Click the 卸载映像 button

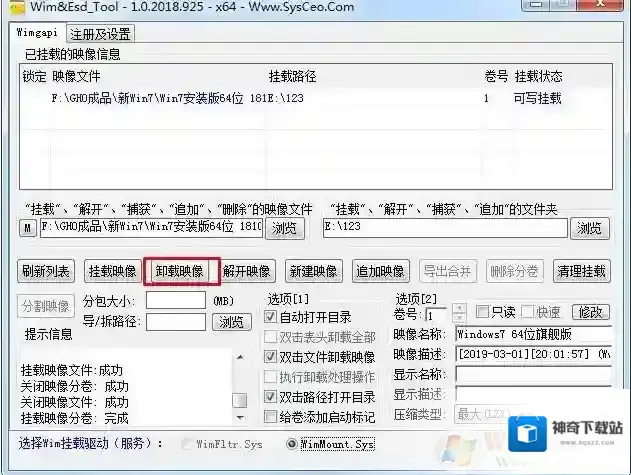180,271
